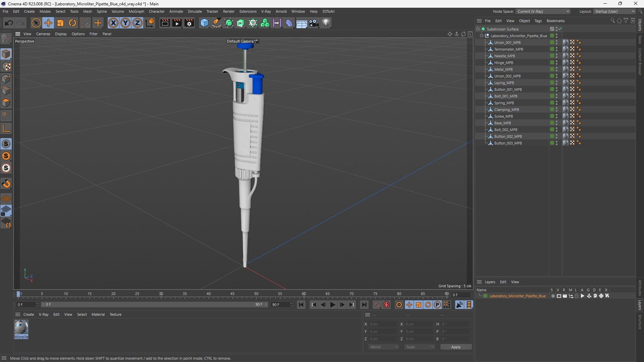Collapse Laboratory_Microliter_Pipette_Blue null group
Viewport: 644px width, 362px height.
pos(481,36)
